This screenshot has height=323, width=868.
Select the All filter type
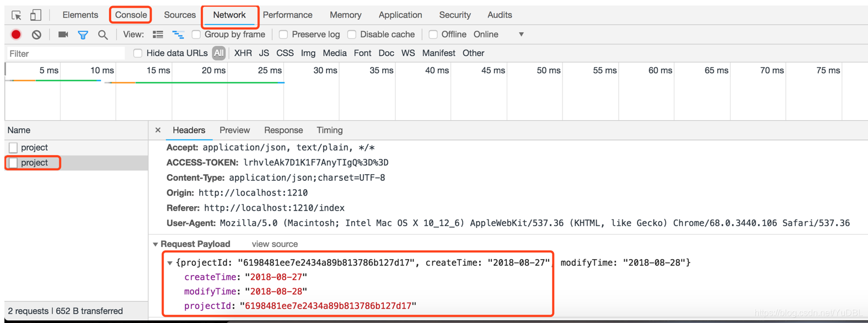219,53
